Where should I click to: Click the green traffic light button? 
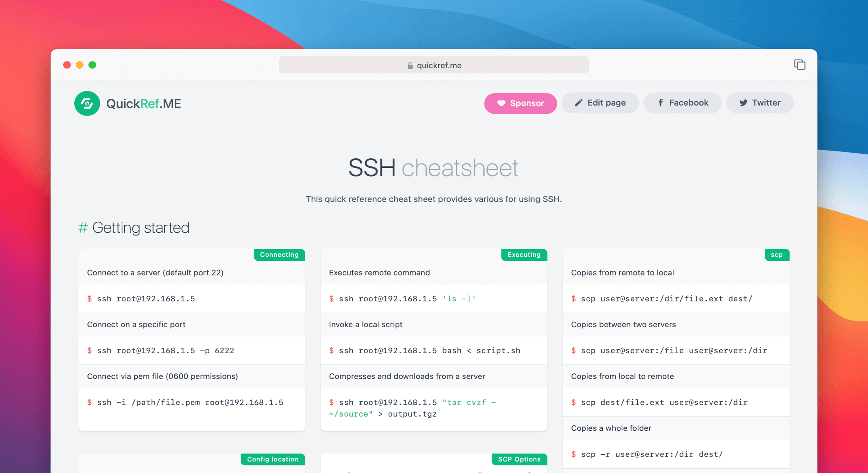click(92, 65)
